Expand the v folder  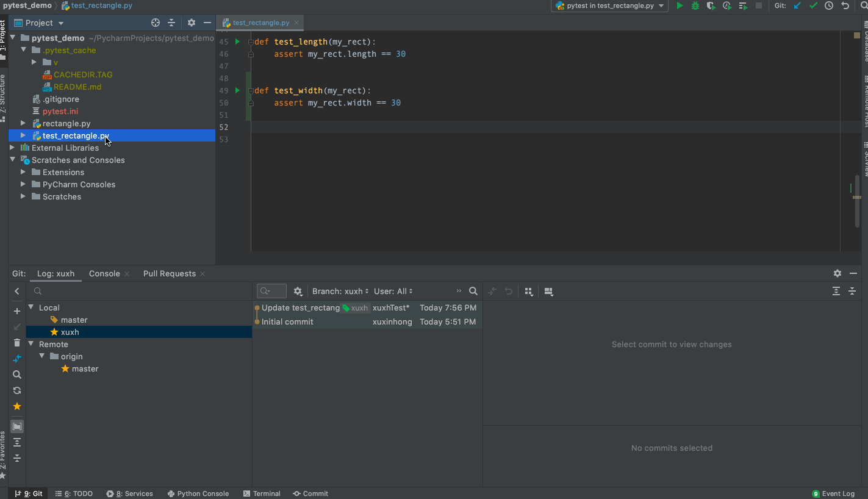[x=35, y=62]
